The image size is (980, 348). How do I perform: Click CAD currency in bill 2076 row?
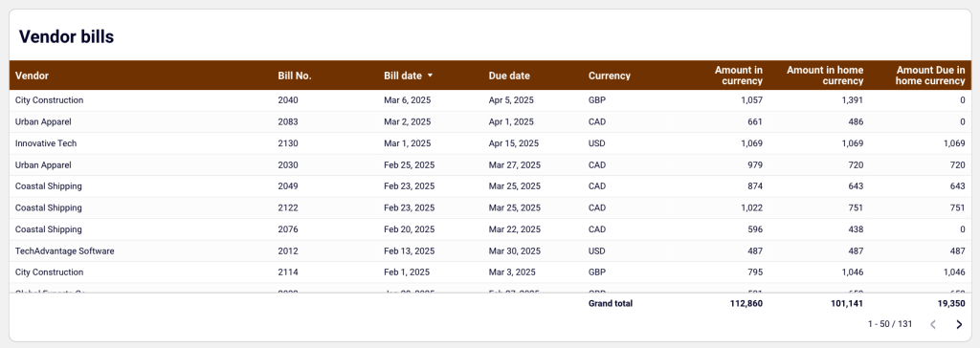(x=597, y=229)
